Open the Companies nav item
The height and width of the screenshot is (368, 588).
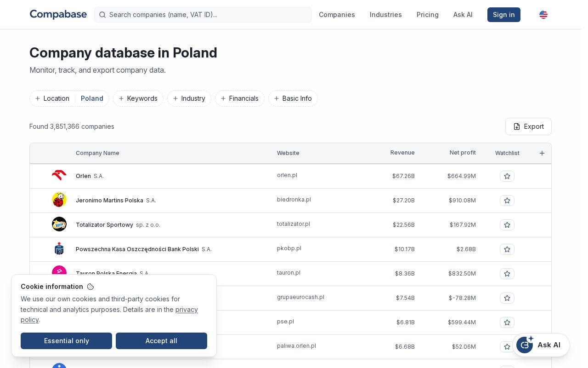[x=337, y=15]
